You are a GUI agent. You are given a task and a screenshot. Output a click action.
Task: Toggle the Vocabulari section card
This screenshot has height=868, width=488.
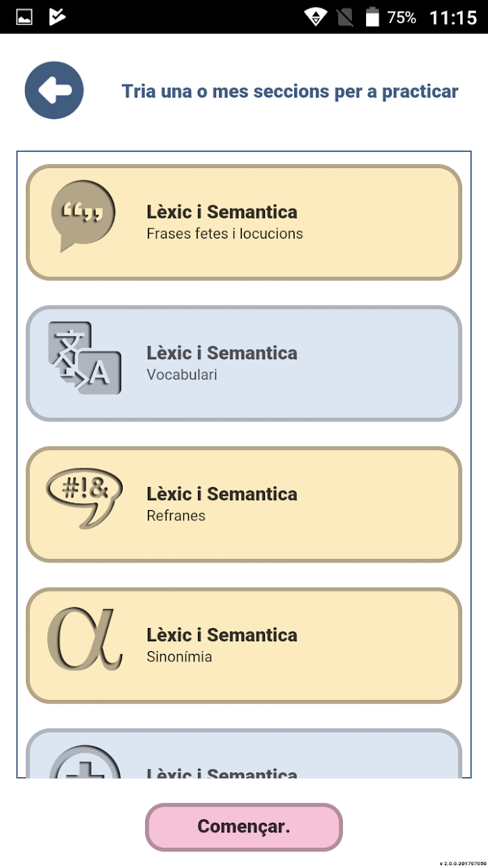coord(244,364)
